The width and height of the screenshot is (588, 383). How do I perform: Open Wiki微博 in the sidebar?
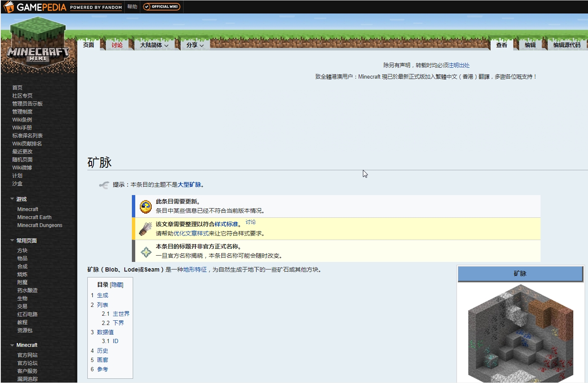tap(22, 168)
